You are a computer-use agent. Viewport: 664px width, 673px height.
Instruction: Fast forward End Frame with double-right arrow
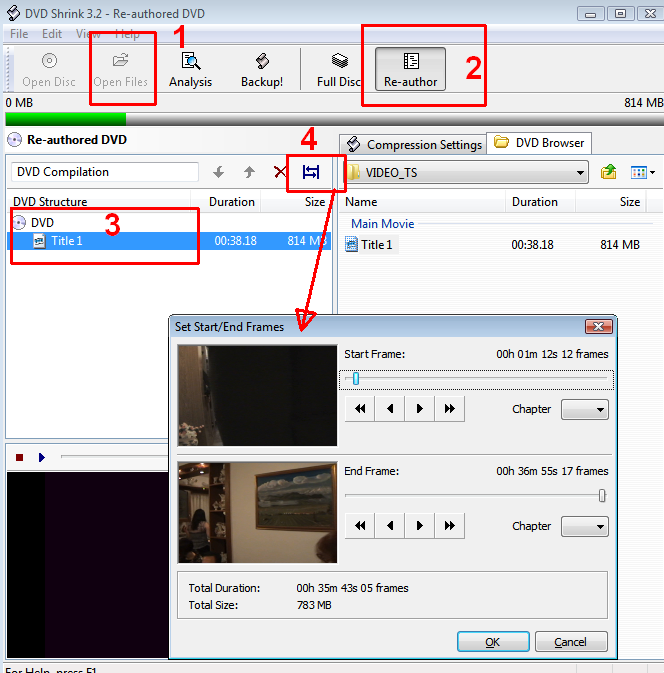point(449,525)
